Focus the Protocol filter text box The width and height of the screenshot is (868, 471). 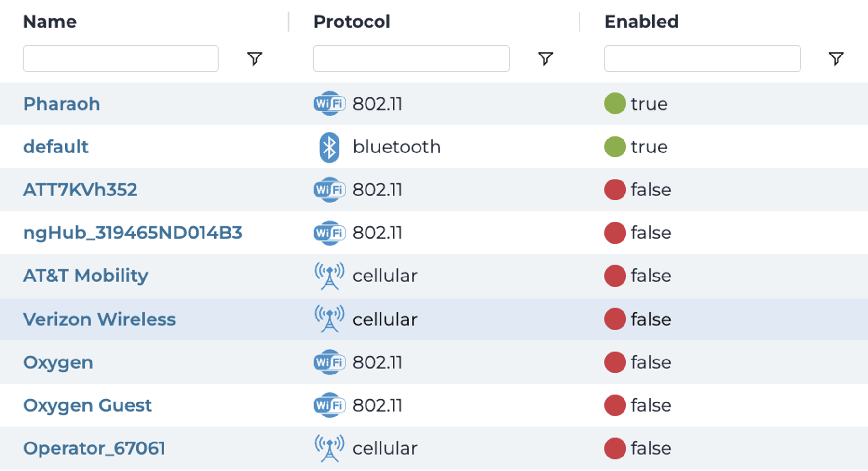[411, 58]
